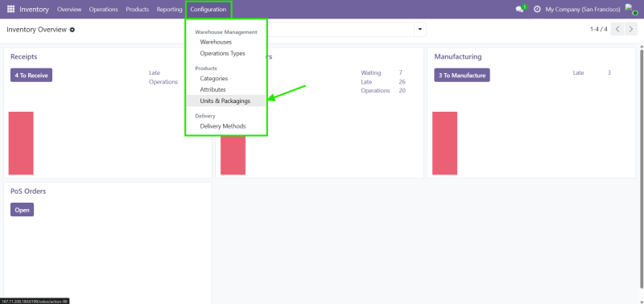Close the Configuration menu
This screenshot has height=304, width=644.
click(208, 9)
